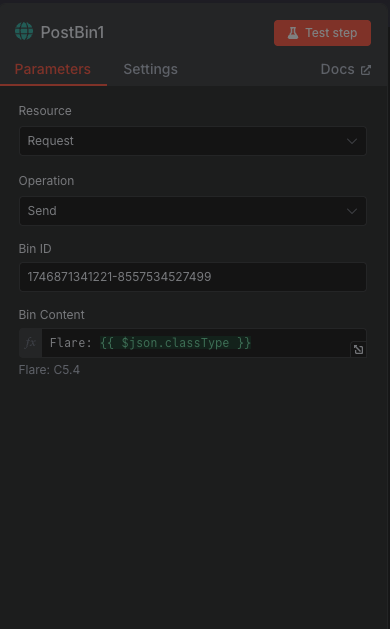Click into the Bin ID field
Image resolution: width=390 pixels, height=629 pixels.
point(193,277)
